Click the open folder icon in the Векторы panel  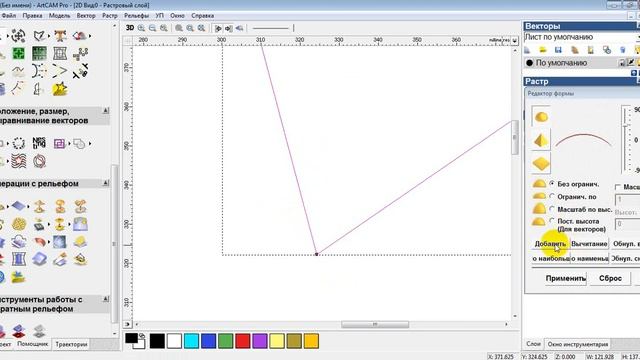pyautogui.click(x=542, y=50)
